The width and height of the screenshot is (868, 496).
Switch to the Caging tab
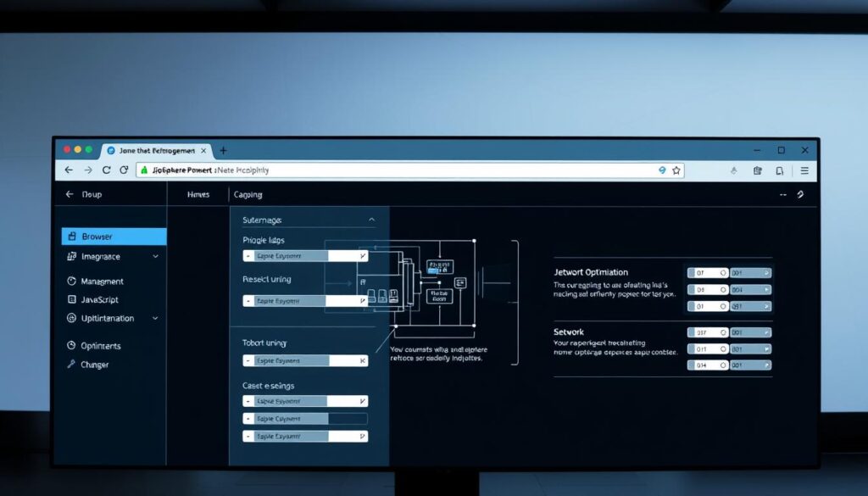click(x=248, y=194)
